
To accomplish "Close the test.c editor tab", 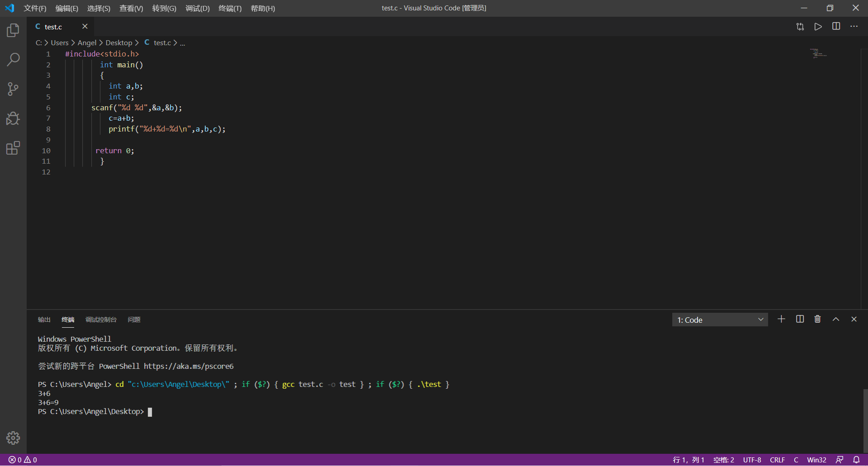I will click(x=85, y=27).
